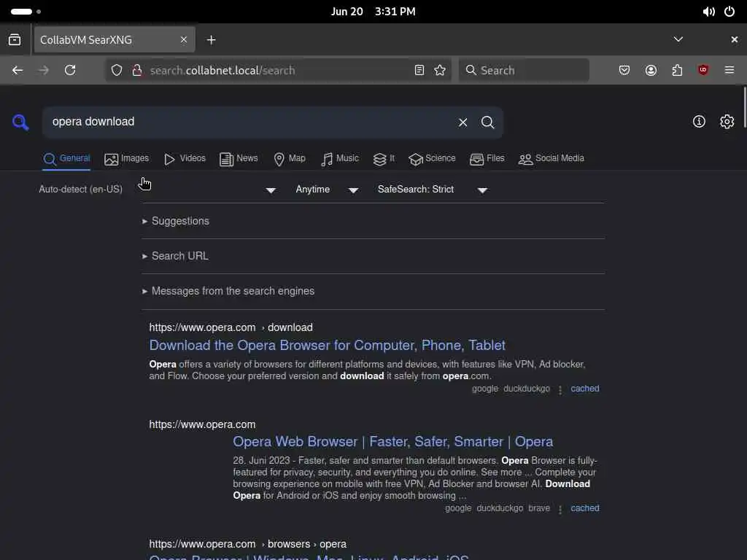Screen dimensions: 747x560
Task: Switch to the Map category
Action: (x=290, y=158)
